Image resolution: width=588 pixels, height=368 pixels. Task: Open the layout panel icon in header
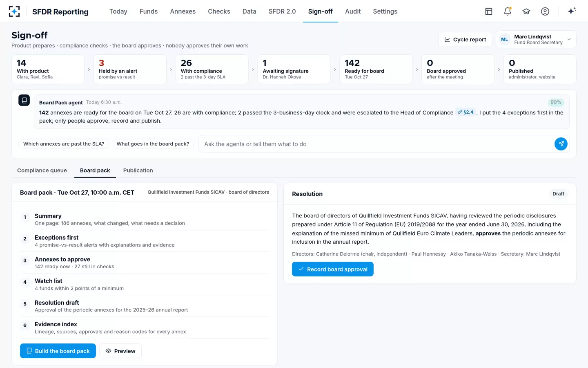coord(489,11)
